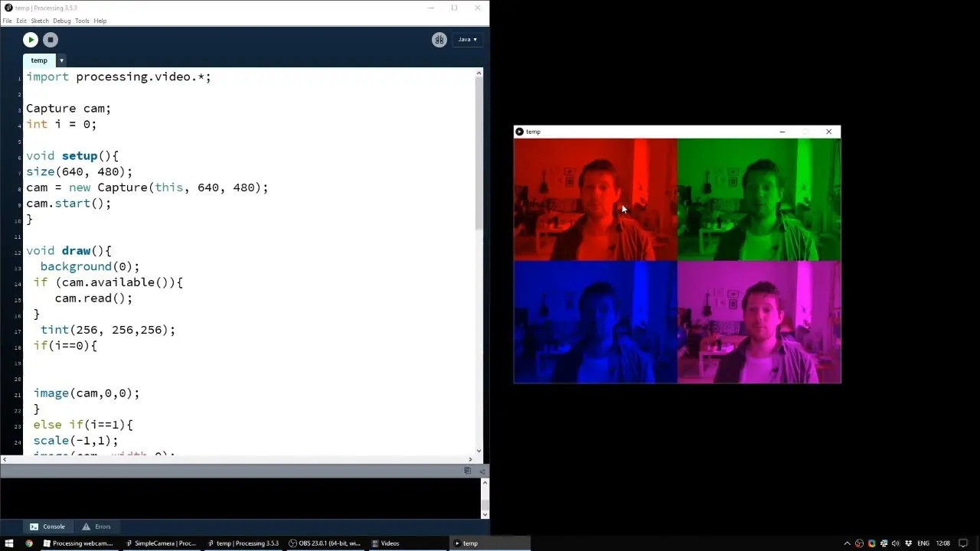Switch to the Errors panel
Screen dimensions: 980x551
96,527
